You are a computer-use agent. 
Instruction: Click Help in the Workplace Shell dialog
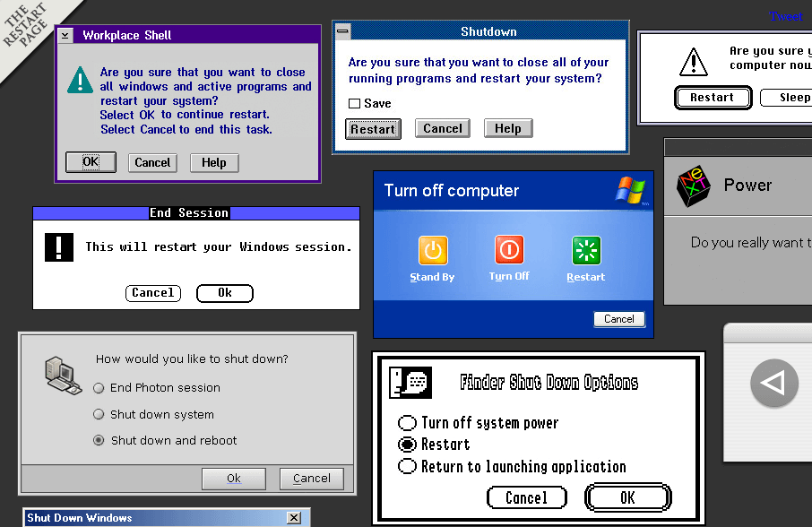pos(214,162)
